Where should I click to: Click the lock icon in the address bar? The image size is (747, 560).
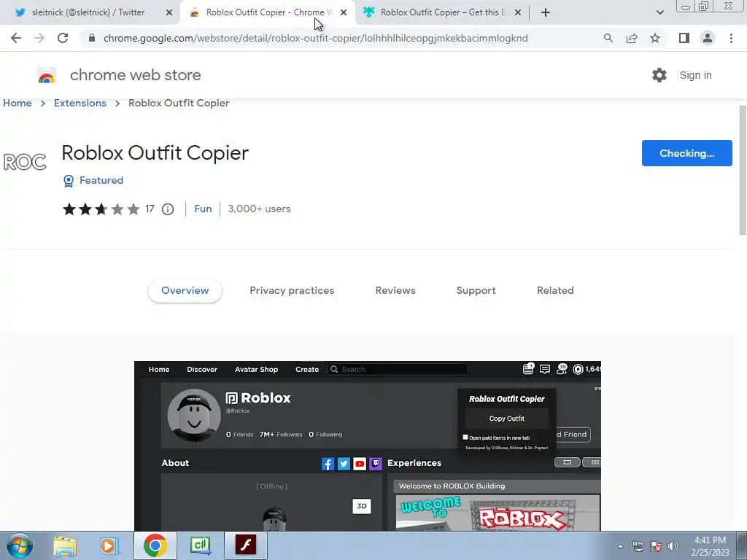point(92,38)
